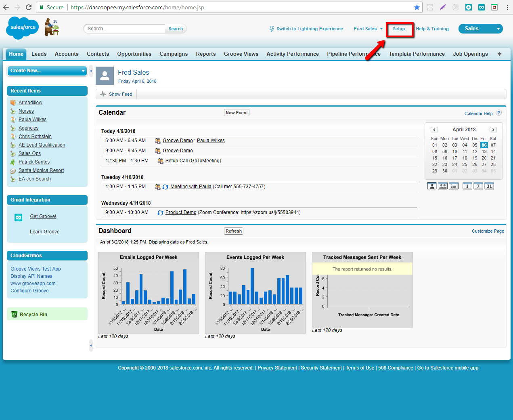Open Learn Groove link

(x=44, y=232)
